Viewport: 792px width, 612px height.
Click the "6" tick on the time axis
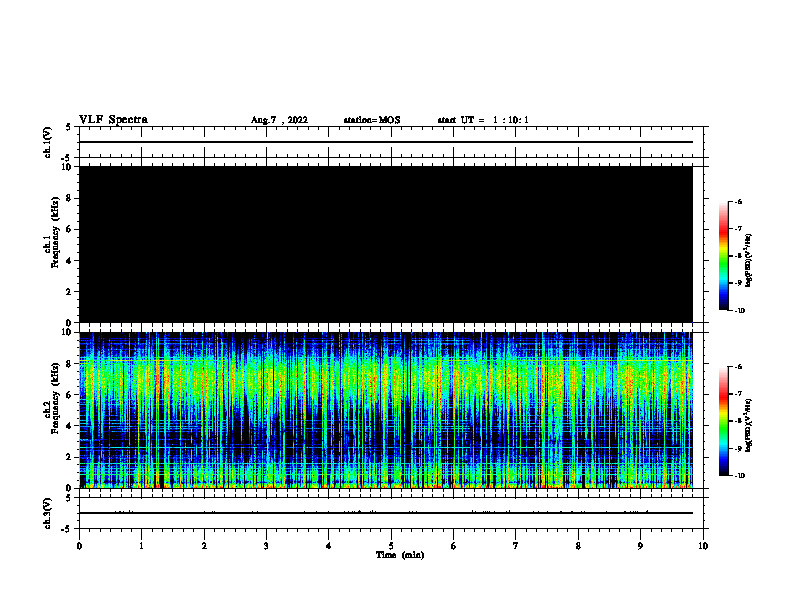[454, 546]
